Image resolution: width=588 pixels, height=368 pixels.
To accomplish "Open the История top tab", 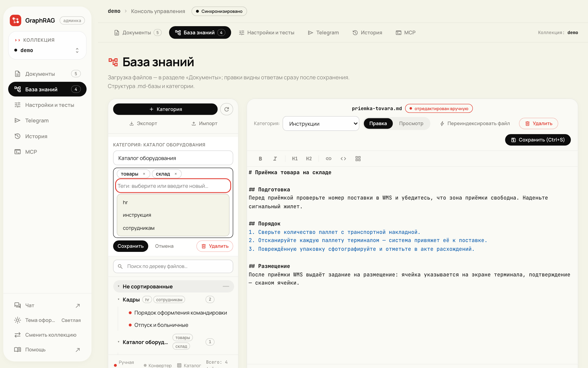I will coord(367,33).
